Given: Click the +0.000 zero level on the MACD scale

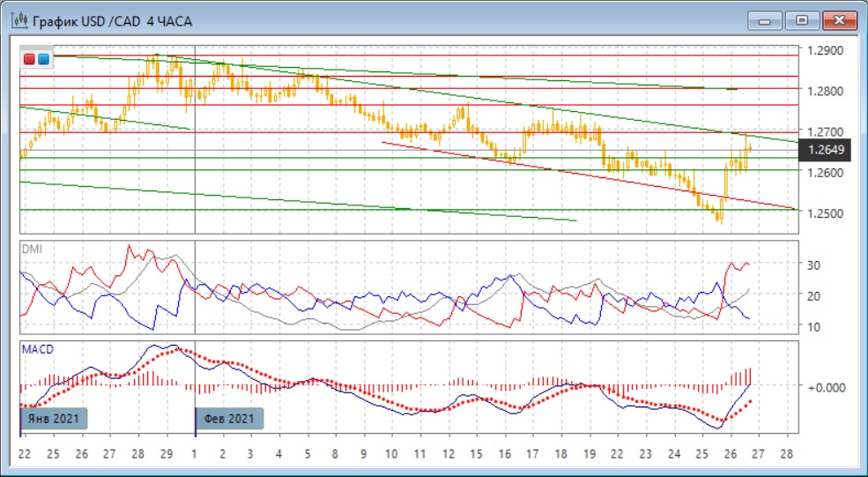Looking at the screenshot, I should [826, 386].
